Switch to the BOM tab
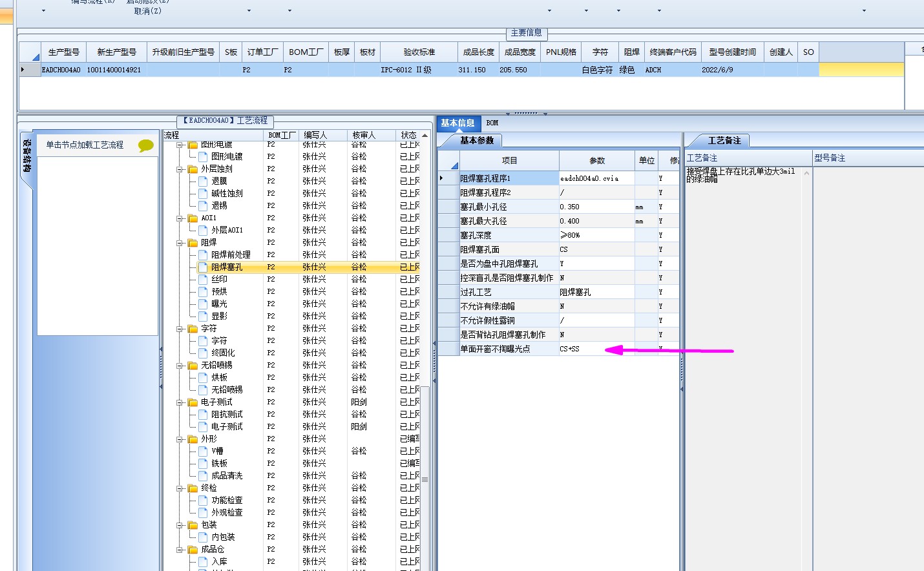Screen dimensions: 924x571 click(x=492, y=123)
